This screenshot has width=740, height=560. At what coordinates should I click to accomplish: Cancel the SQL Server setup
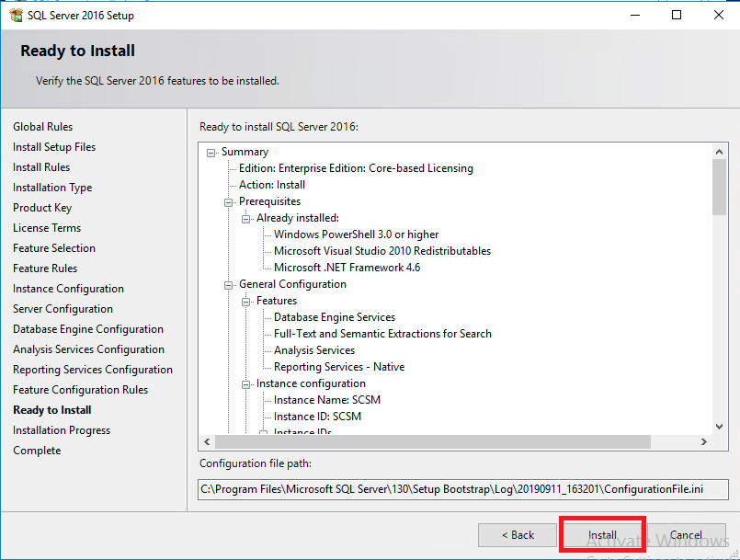click(686, 535)
